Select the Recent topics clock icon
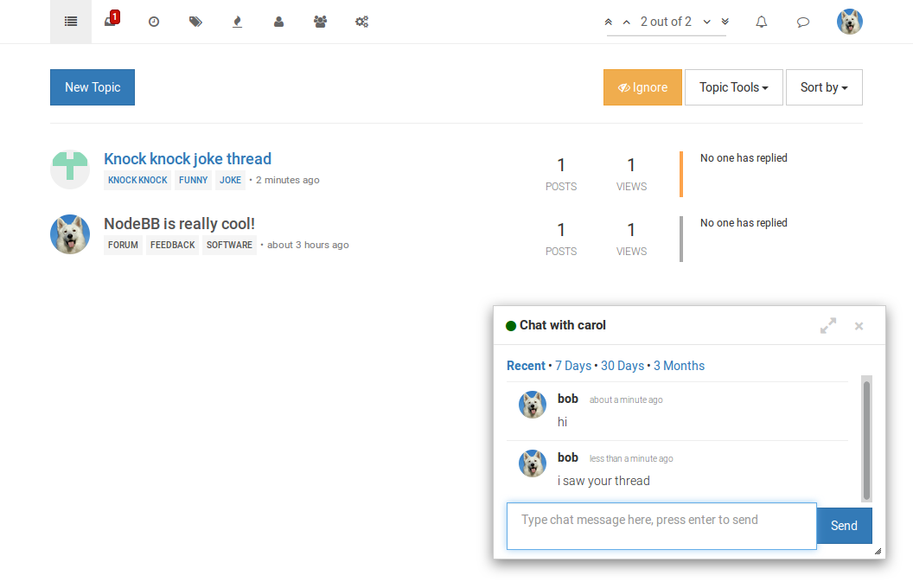The height and width of the screenshot is (588, 913). tap(153, 22)
